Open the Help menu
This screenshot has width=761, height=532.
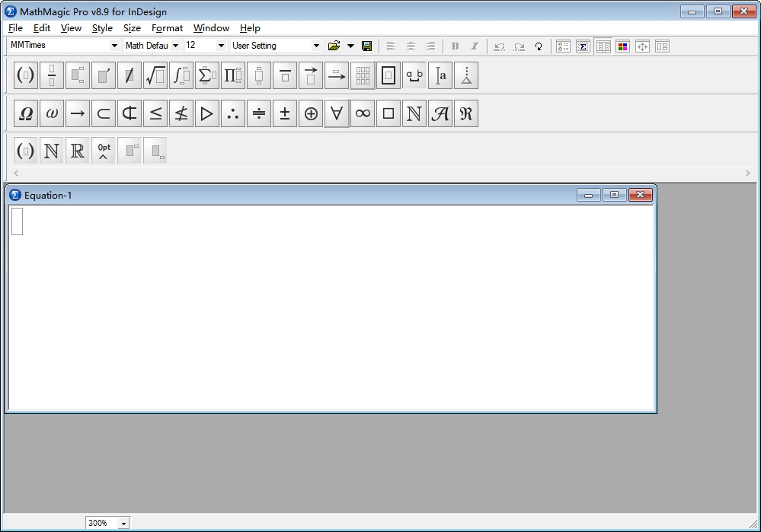click(250, 28)
